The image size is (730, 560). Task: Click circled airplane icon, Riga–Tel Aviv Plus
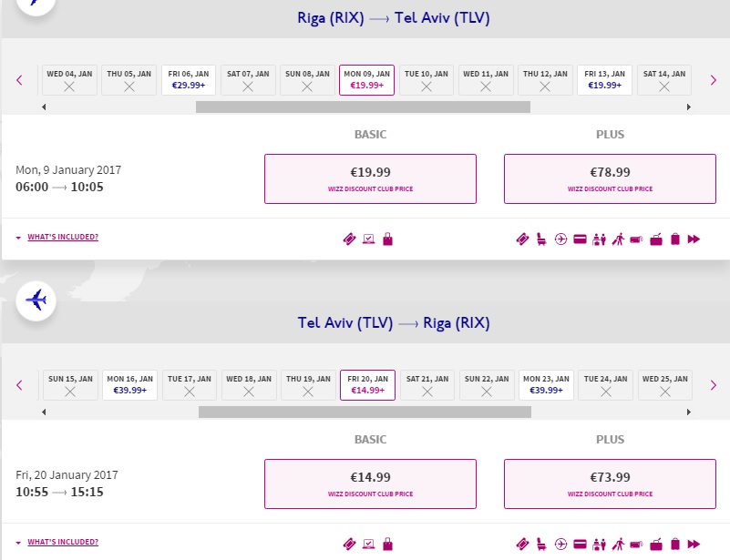click(560, 239)
